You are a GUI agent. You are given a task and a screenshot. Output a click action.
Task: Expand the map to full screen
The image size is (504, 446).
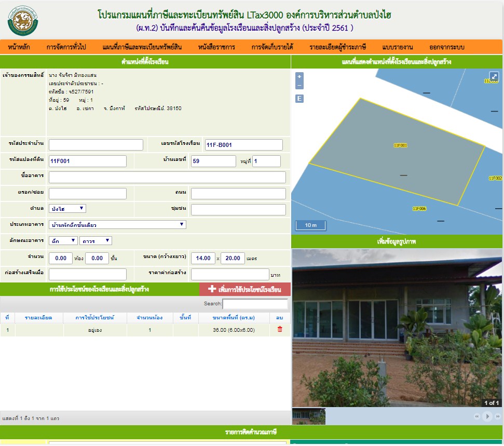tap(494, 76)
